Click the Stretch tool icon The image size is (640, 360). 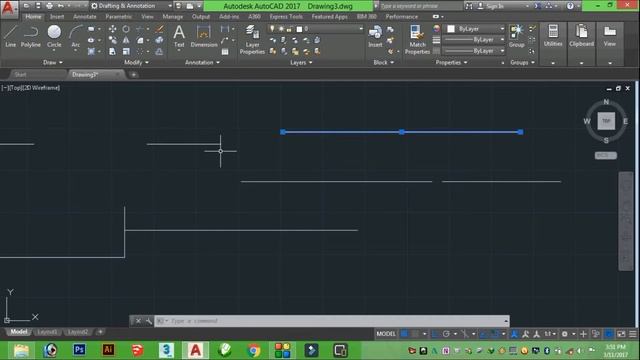(112, 51)
